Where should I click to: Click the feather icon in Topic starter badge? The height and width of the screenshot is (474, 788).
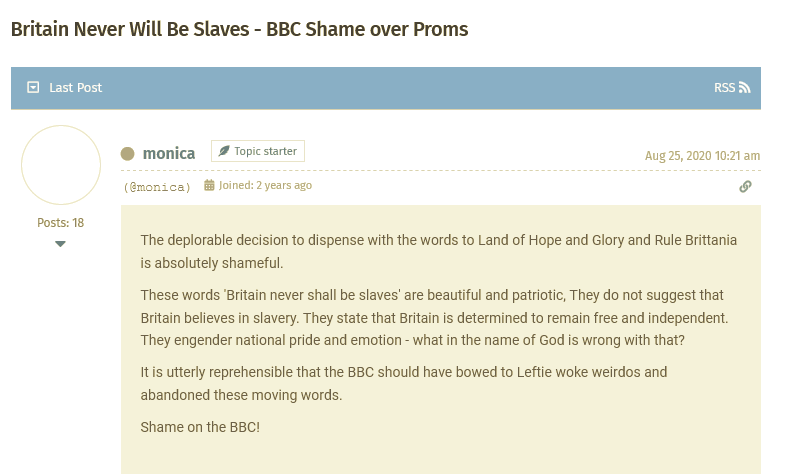tap(222, 151)
